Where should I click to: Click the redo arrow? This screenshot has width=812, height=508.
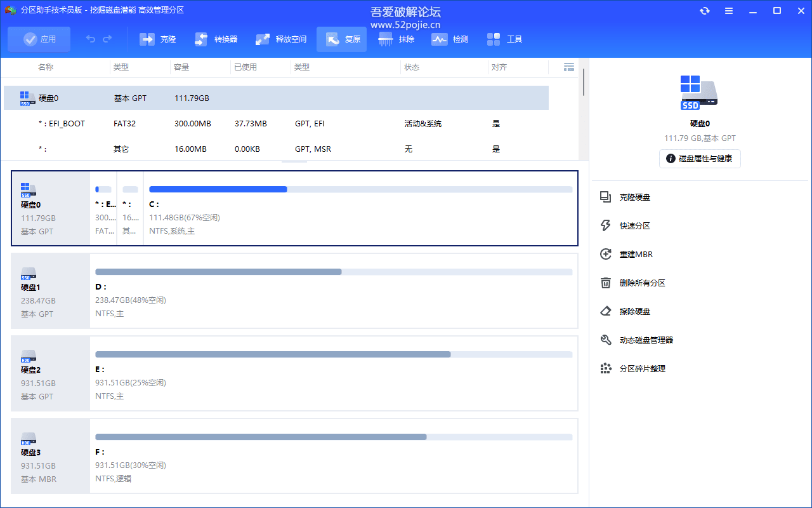point(106,39)
